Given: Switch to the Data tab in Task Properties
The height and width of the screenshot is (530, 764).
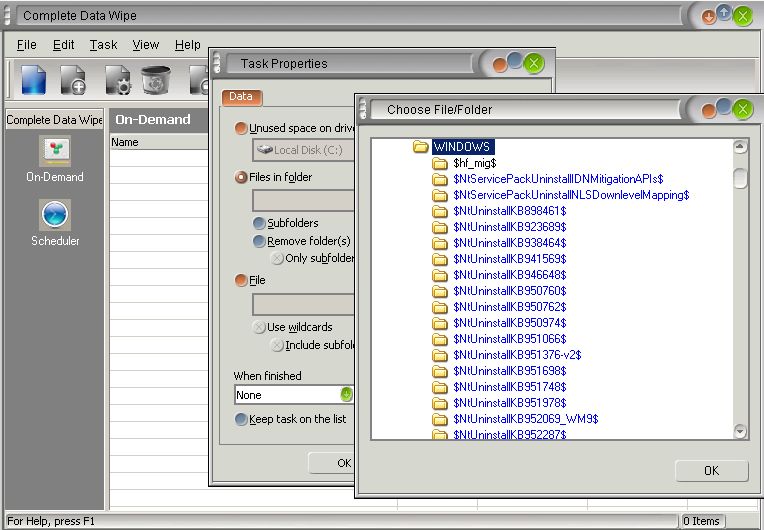Looking at the screenshot, I should (x=242, y=97).
